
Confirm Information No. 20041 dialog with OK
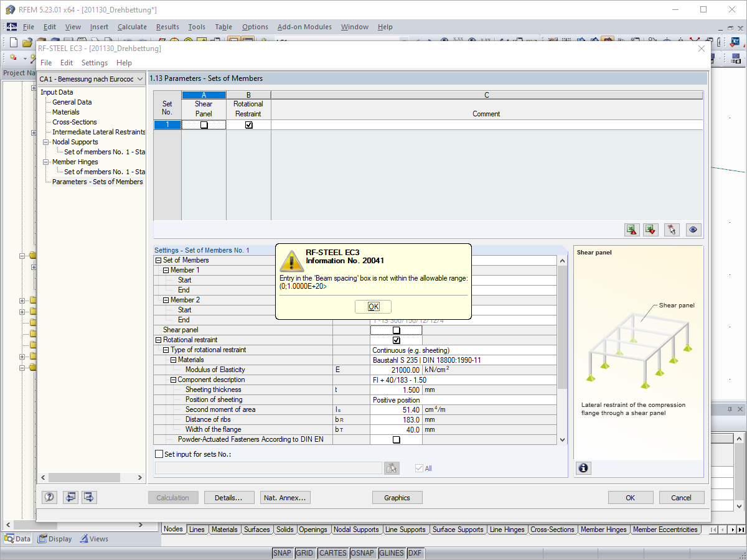pos(372,306)
